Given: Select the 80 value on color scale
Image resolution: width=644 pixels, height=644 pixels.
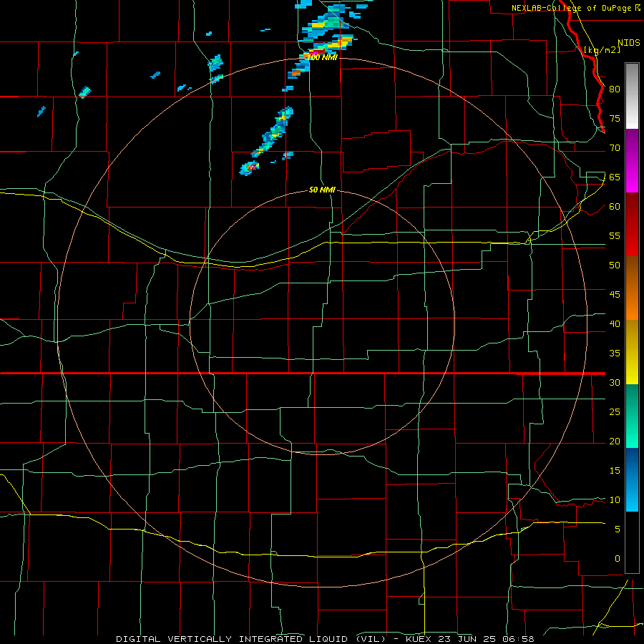Looking at the screenshot, I should [615, 89].
